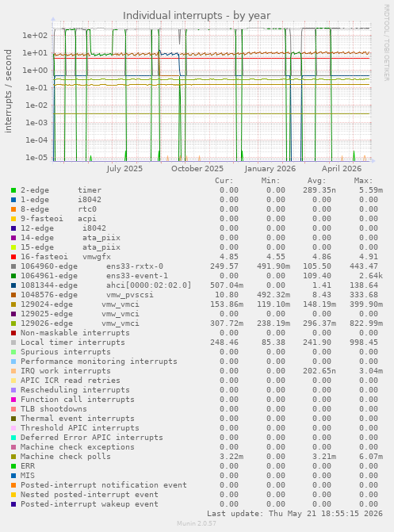Click the Max: column header
Viewport: 394px width, 532px height.
coord(363,181)
